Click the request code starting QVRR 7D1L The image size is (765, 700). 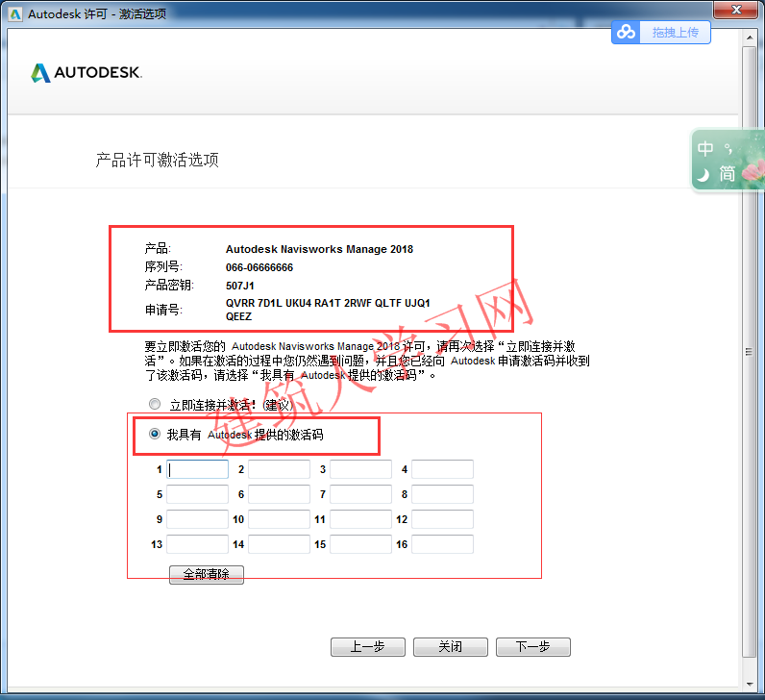click(x=328, y=303)
